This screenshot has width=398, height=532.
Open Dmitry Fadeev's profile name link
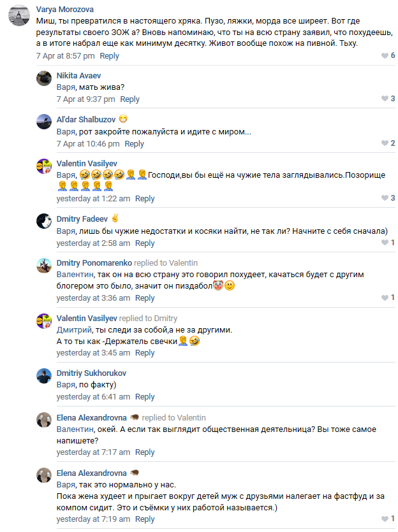click(x=81, y=219)
